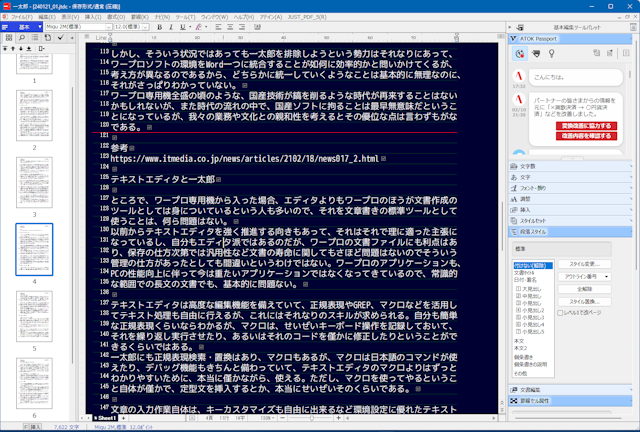The image size is (640, 432).
Task: Jump to first page thumbnail arrow
Action: [x=5, y=49]
